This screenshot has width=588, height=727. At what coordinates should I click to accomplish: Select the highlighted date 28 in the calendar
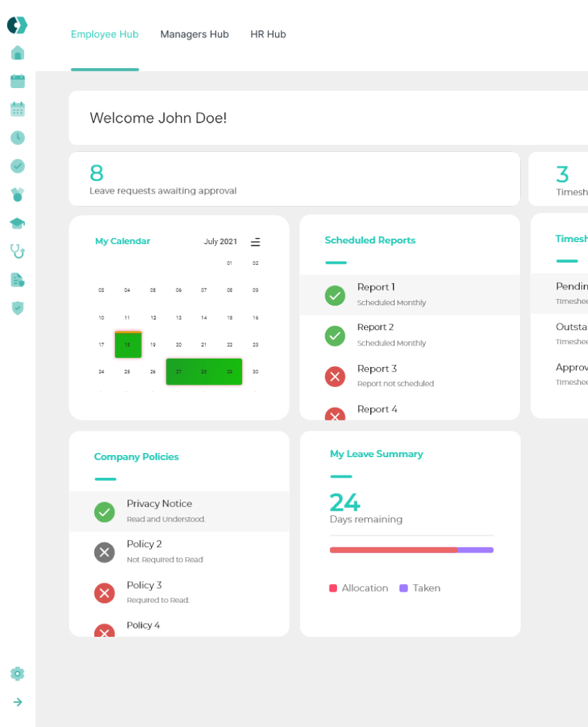click(x=204, y=372)
